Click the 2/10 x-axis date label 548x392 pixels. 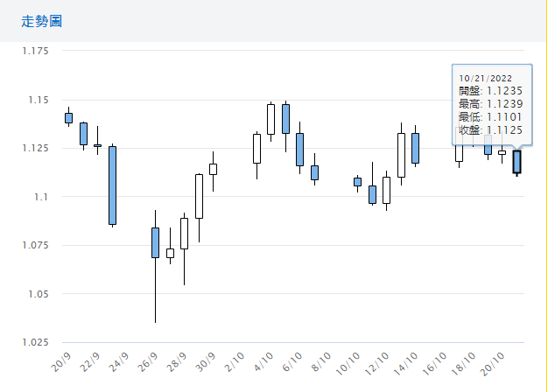235,362
